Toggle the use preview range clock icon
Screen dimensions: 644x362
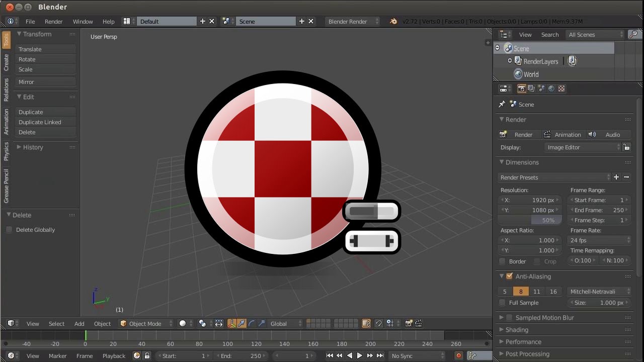[x=137, y=355]
